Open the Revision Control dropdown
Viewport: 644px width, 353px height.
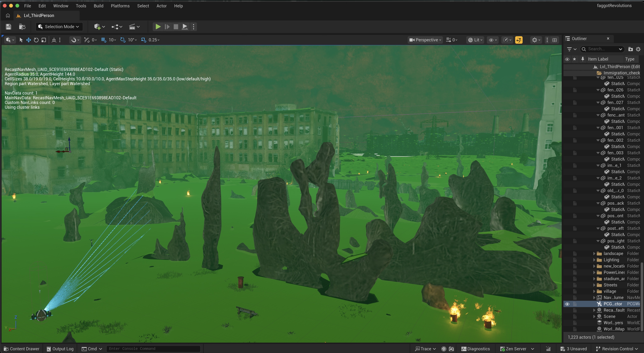(617, 349)
